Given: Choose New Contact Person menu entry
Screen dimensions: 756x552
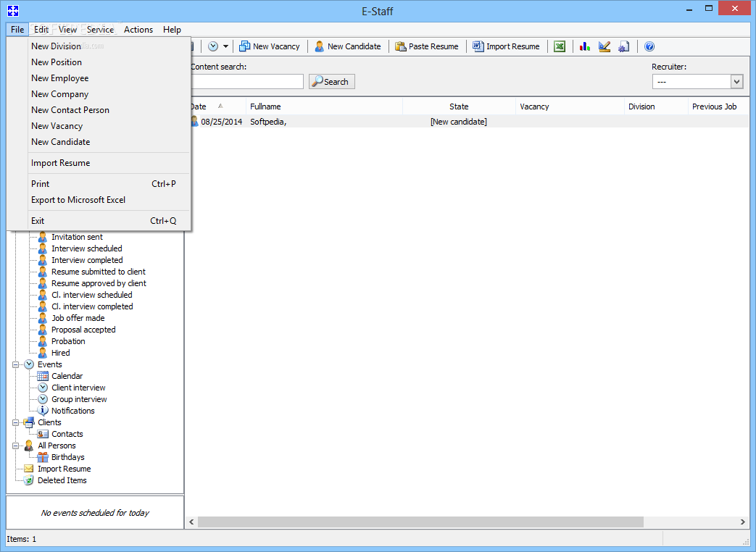Looking at the screenshot, I should [99, 110].
